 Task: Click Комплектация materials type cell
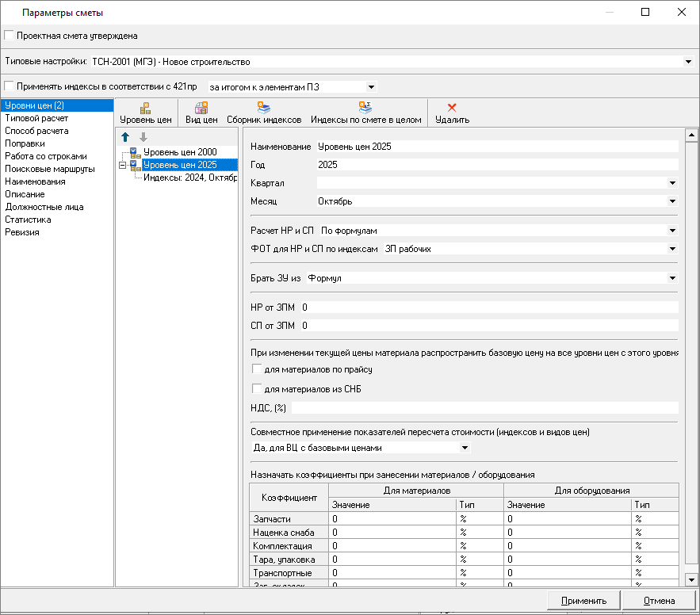click(x=480, y=545)
